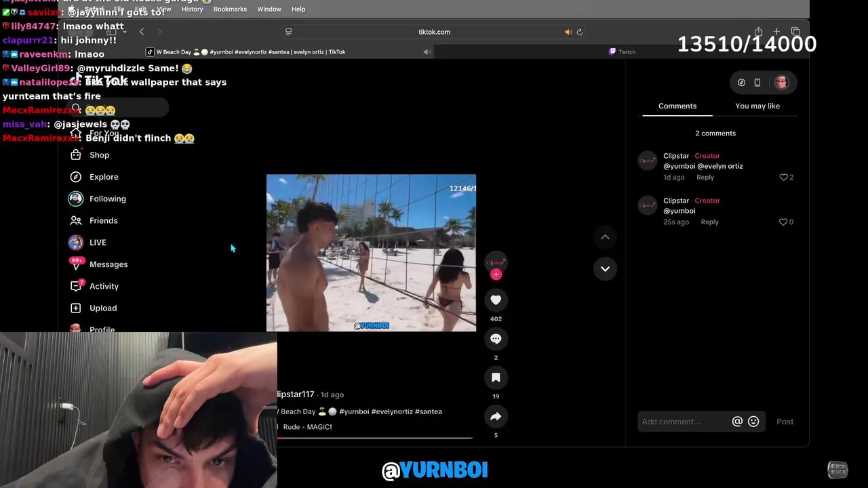The image size is (868, 488).
Task: Click the "2 comments" count text
Action: click(715, 133)
